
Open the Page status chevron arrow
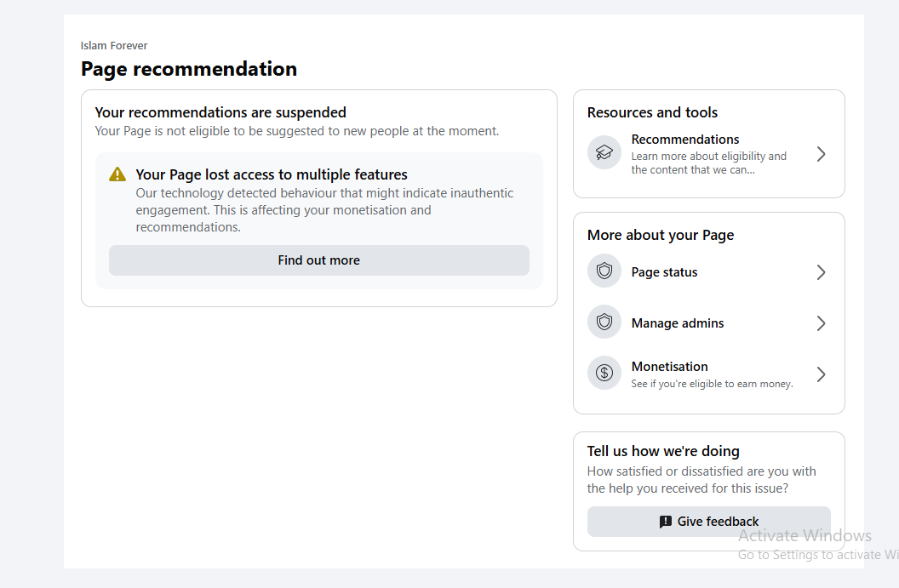point(821,272)
